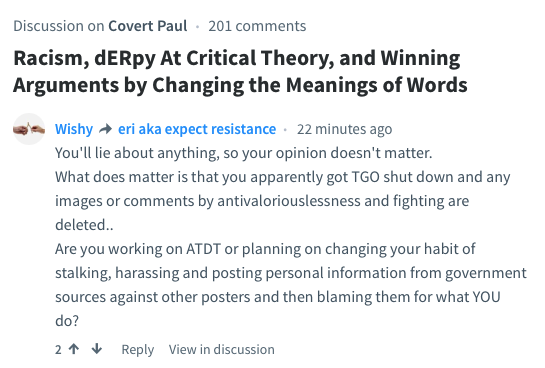The image size is (545, 368).
Task: Click the word deleted in the comment
Action: pyautogui.click(x=81, y=225)
